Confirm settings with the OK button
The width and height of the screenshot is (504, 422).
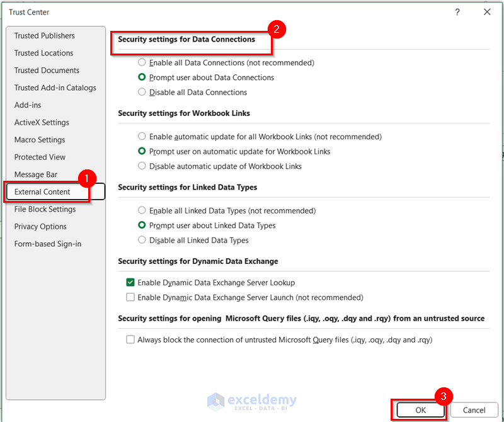[x=419, y=409]
